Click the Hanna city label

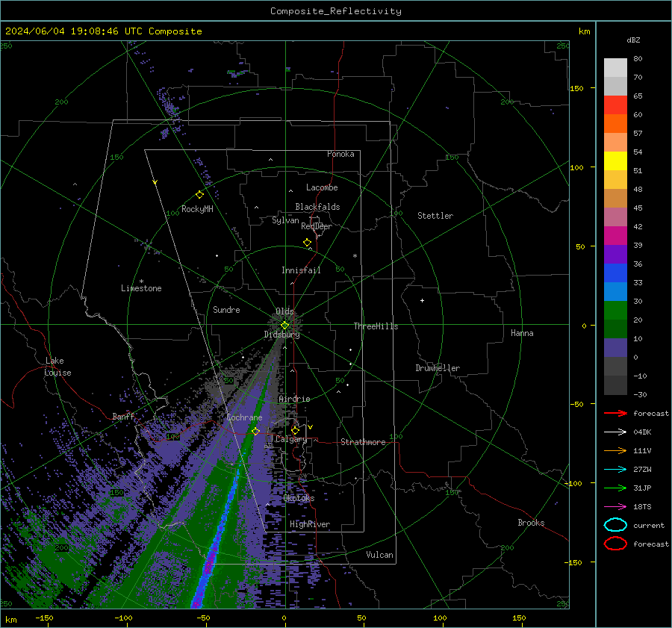click(x=522, y=333)
